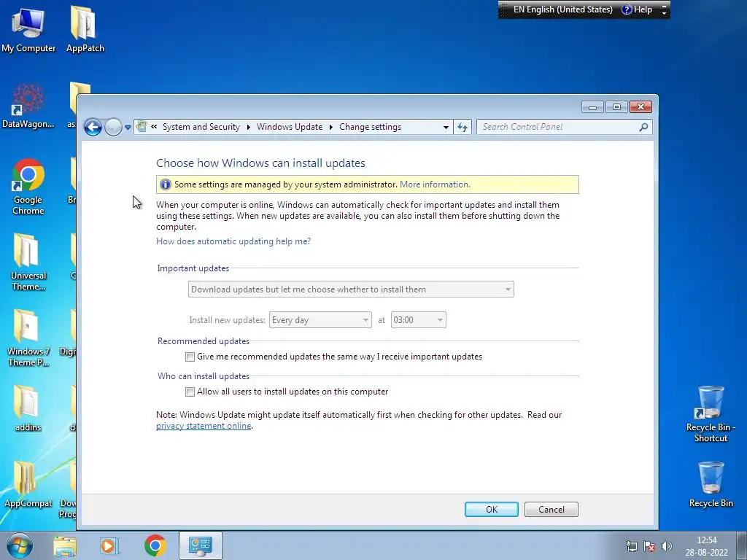
Task: Click OK to save settings
Action: point(491,510)
